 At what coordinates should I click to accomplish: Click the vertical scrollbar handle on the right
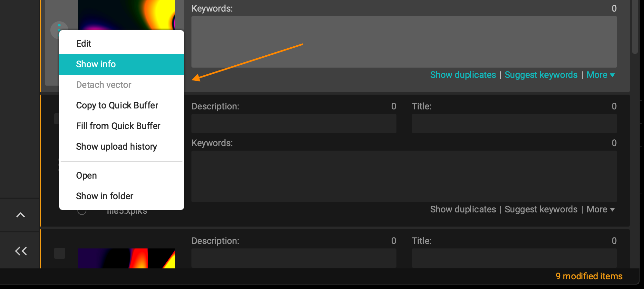pyautogui.click(x=635, y=26)
